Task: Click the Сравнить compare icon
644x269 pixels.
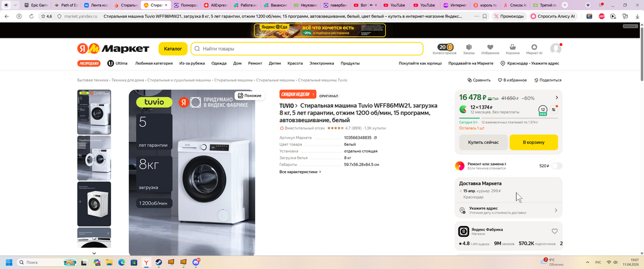Action: 479,80
